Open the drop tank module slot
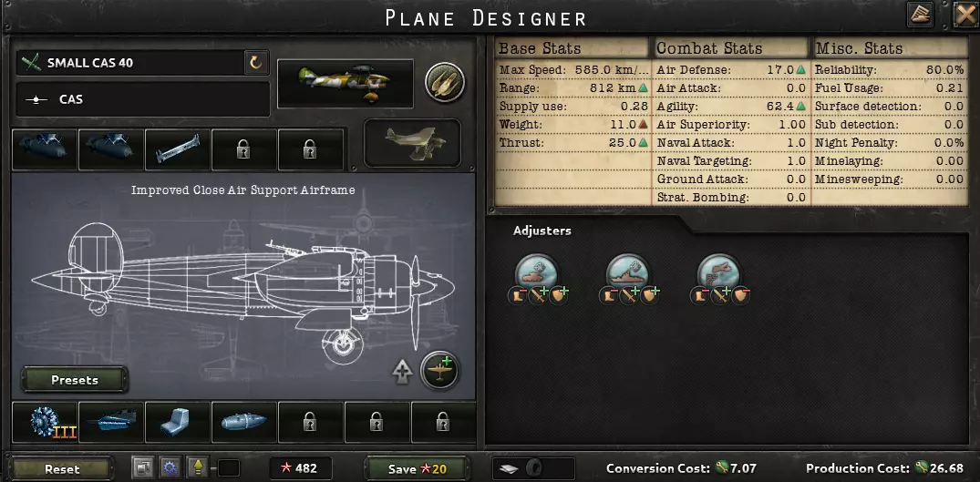 tap(243, 423)
